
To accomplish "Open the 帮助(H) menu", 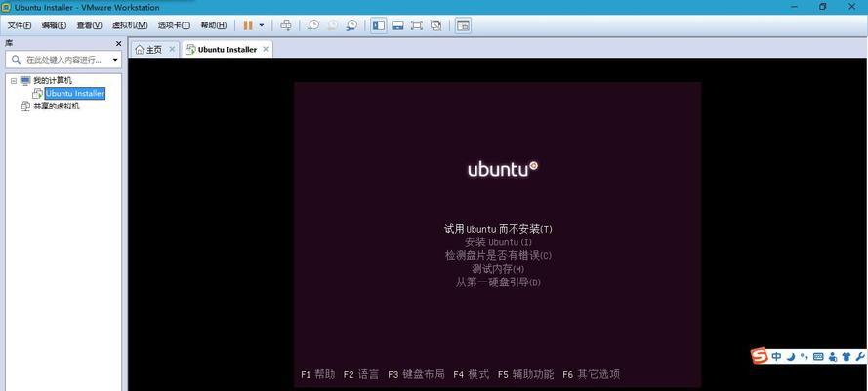I will [214, 25].
